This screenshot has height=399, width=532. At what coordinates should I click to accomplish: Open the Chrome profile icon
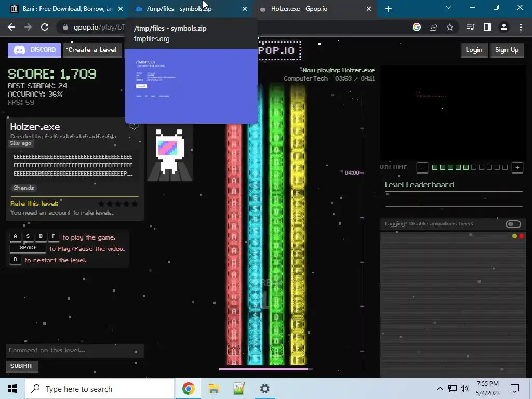point(504,27)
